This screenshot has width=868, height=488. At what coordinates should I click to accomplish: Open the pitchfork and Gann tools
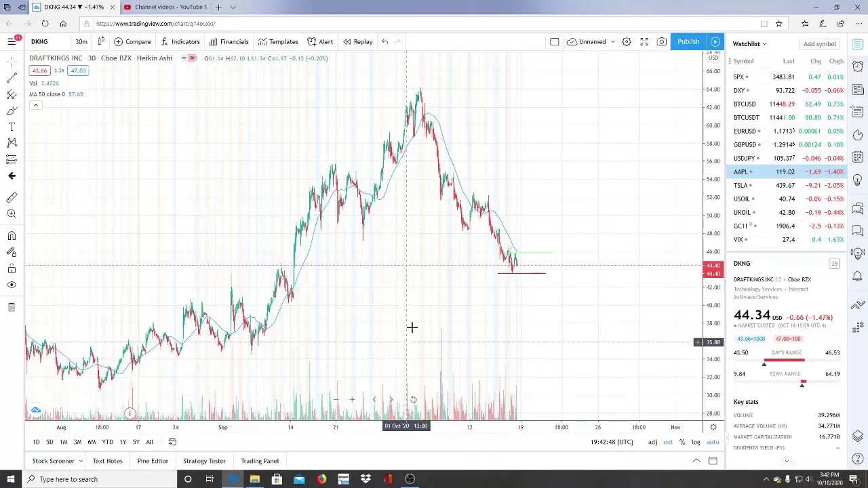coord(12,94)
